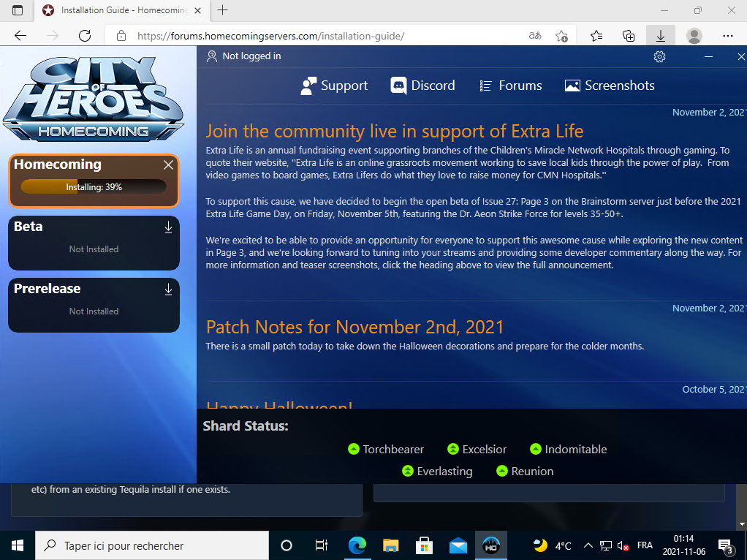The height and width of the screenshot is (560, 747).
Task: Click the Not logged in user icon
Action: pos(212,56)
